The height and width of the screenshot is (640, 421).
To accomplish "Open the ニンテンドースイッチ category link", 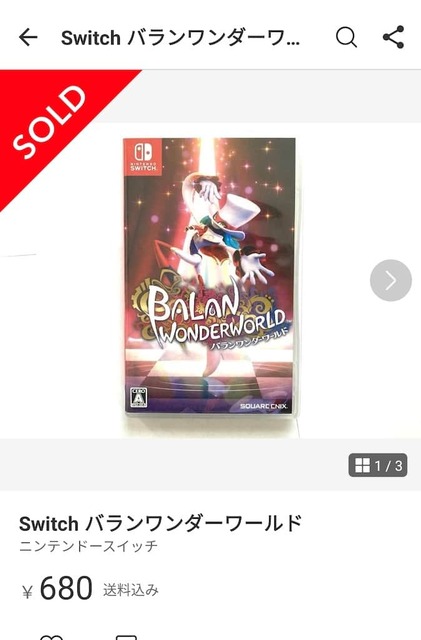I will 89,546.
